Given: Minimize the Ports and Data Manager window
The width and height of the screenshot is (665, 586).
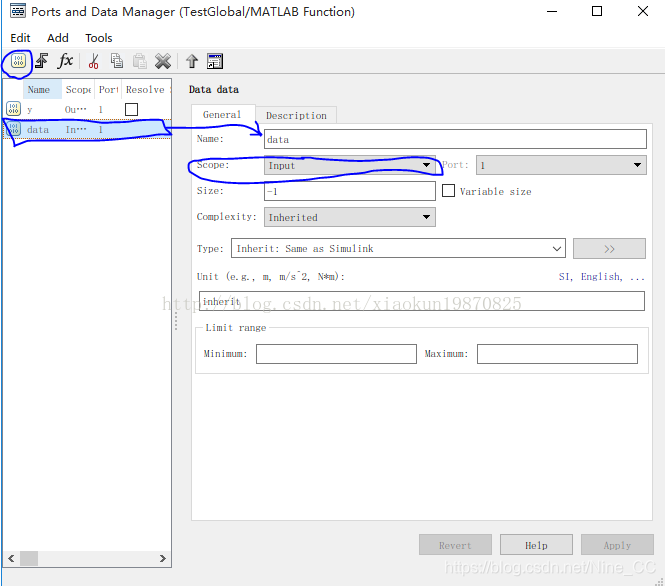Looking at the screenshot, I should pos(552,11).
